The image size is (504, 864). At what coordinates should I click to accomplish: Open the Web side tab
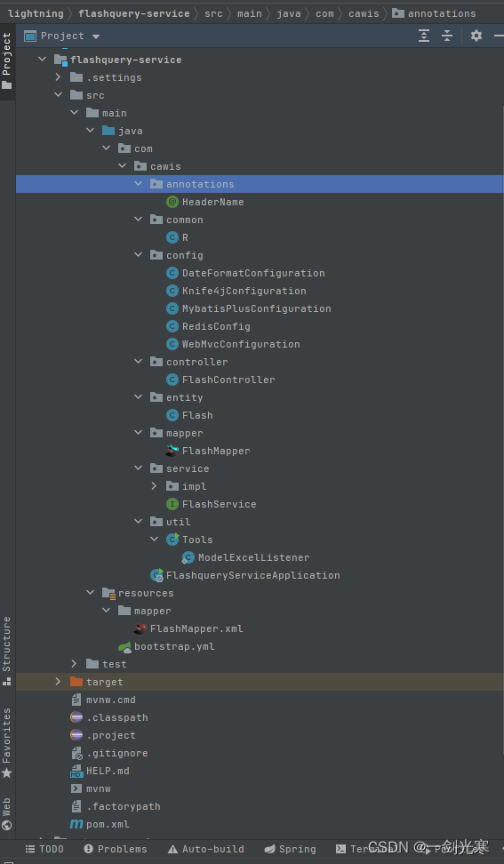click(6, 814)
